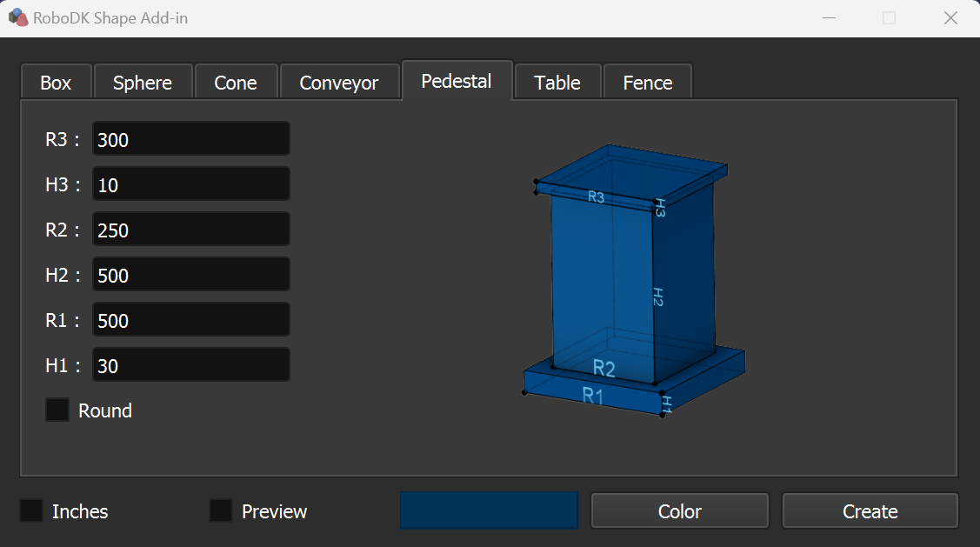Click the R3 input field
980x547 pixels.
tap(190, 139)
